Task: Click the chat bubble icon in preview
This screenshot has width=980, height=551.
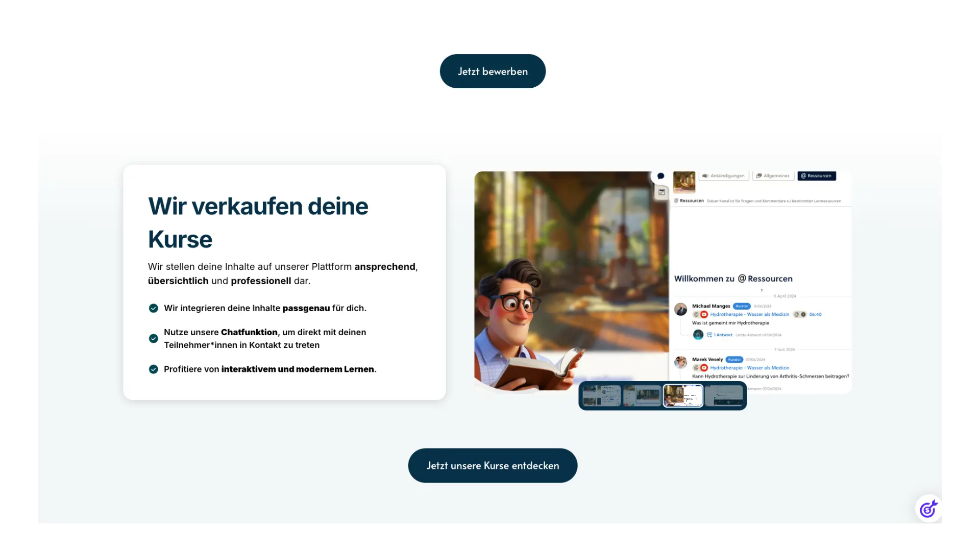Action: click(x=660, y=176)
